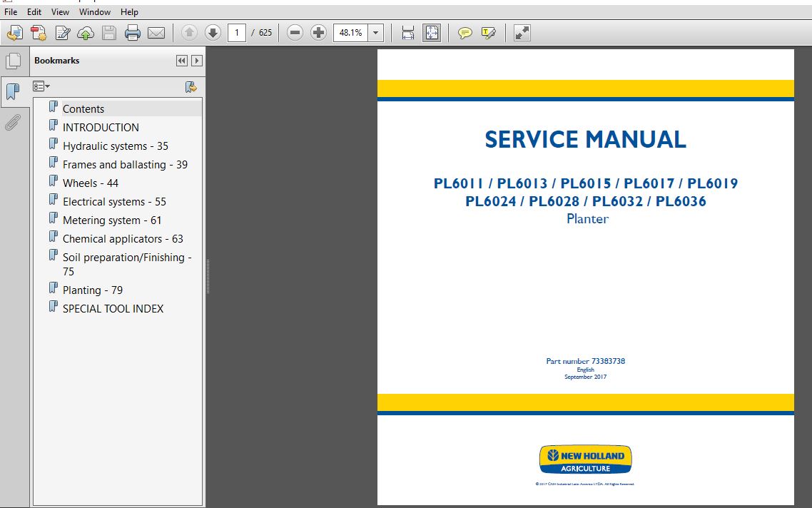This screenshot has height=508, width=812.
Task: Toggle the Bookmarks panel icon in sidebar
Action: 14,91
